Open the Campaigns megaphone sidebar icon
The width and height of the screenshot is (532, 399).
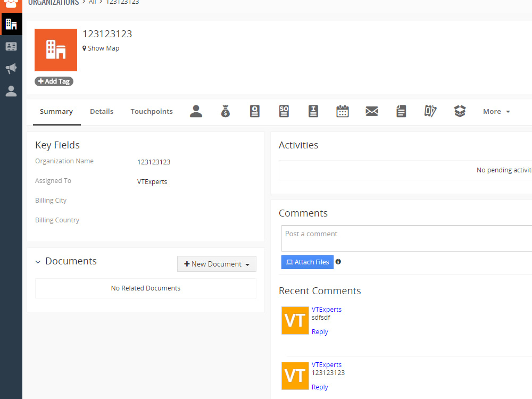pos(11,69)
